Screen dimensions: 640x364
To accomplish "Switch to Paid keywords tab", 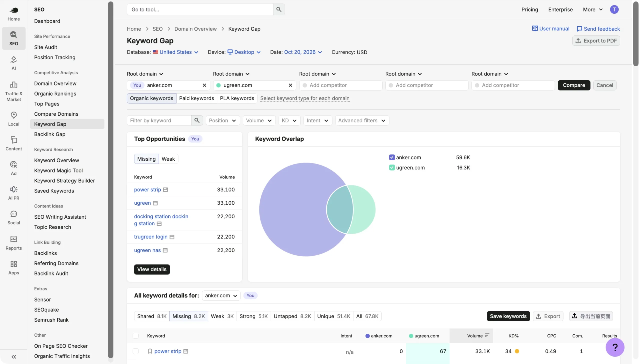I will tap(196, 98).
